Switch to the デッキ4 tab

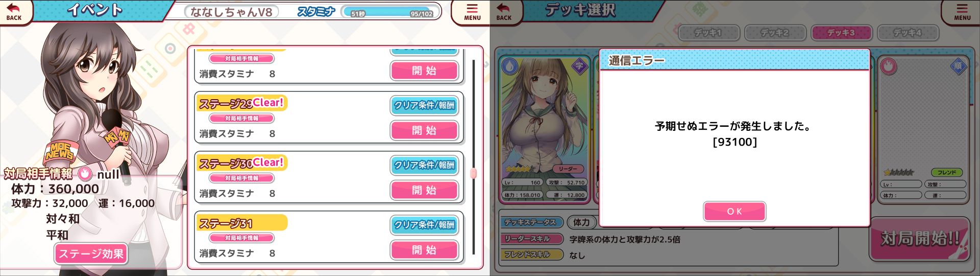pyautogui.click(x=908, y=33)
